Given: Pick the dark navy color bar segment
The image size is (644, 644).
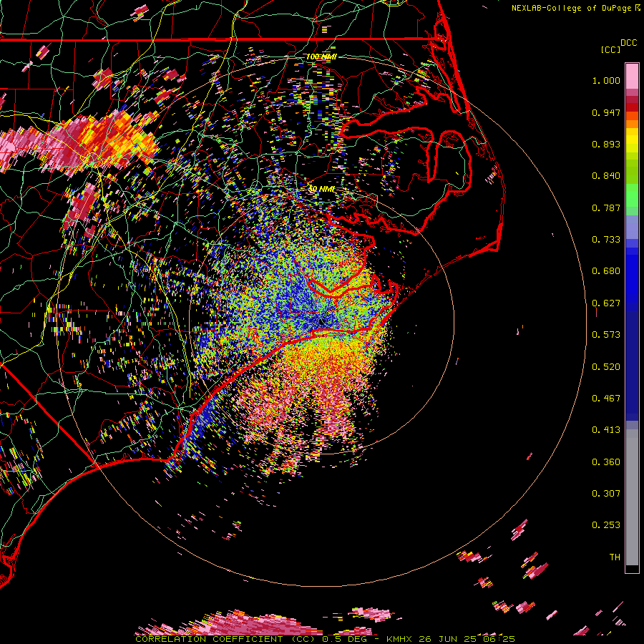Looking at the screenshot, I should click(632, 366).
